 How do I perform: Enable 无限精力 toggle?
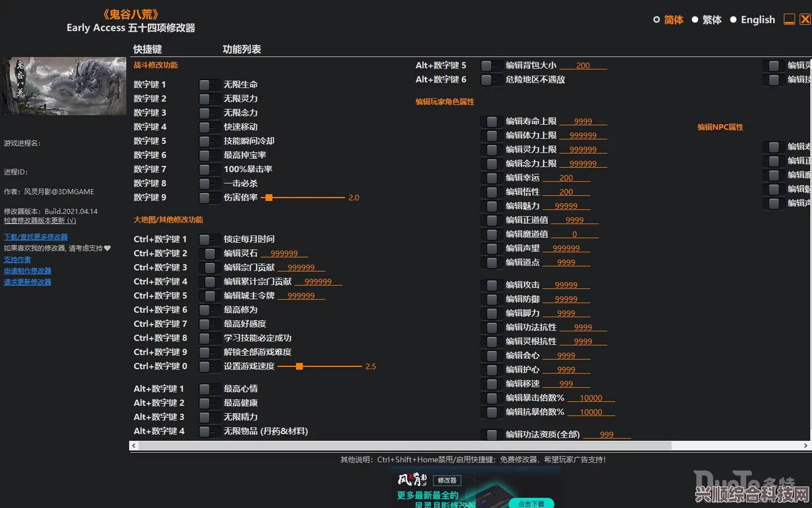pyautogui.click(x=209, y=417)
